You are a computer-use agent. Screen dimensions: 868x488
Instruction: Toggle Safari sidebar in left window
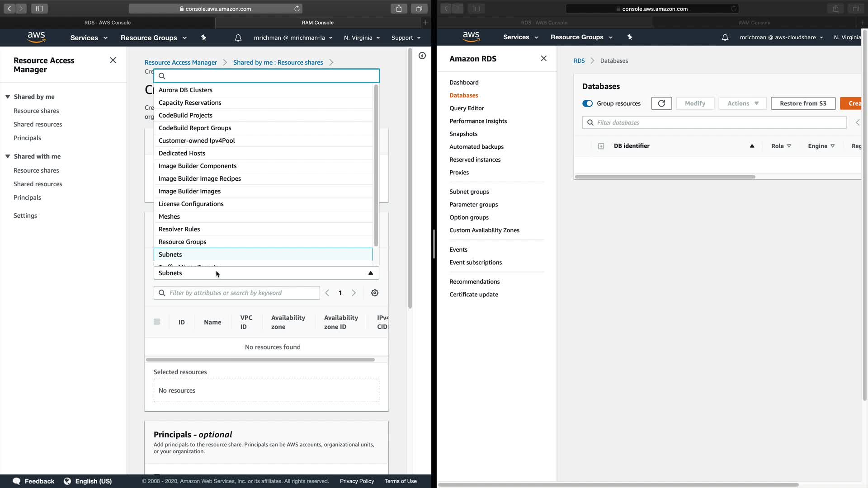(x=39, y=9)
